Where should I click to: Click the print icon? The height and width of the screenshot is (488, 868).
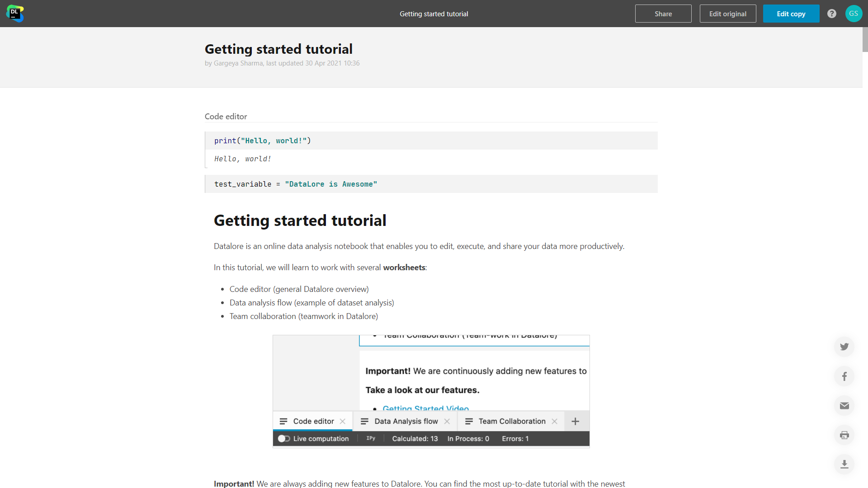tap(844, 435)
